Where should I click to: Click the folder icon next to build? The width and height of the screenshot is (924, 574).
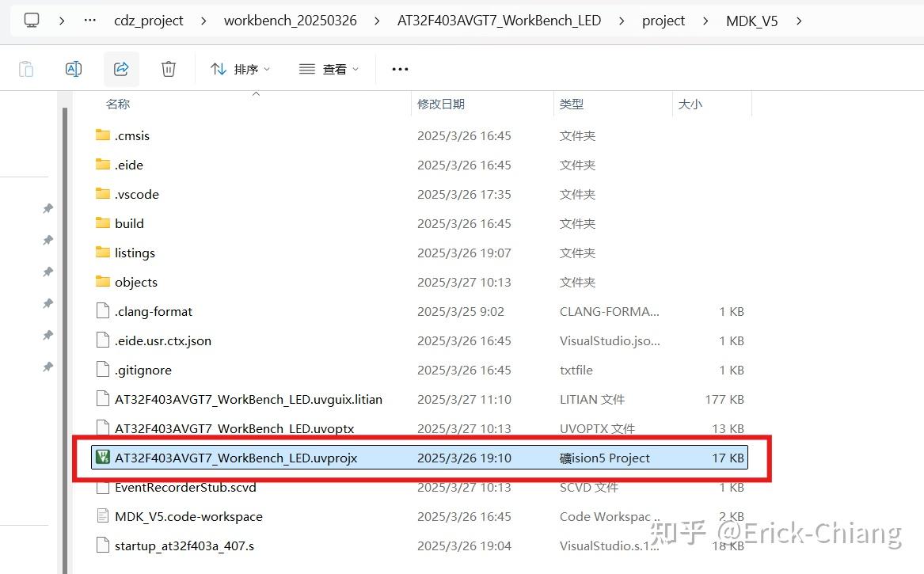tap(103, 223)
